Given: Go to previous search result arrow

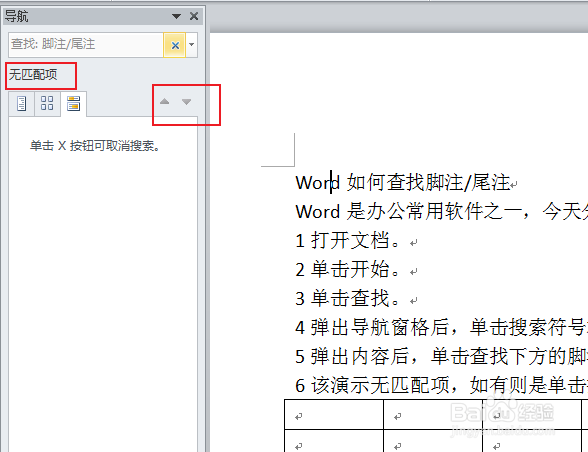Looking at the screenshot, I should tap(164, 101).
